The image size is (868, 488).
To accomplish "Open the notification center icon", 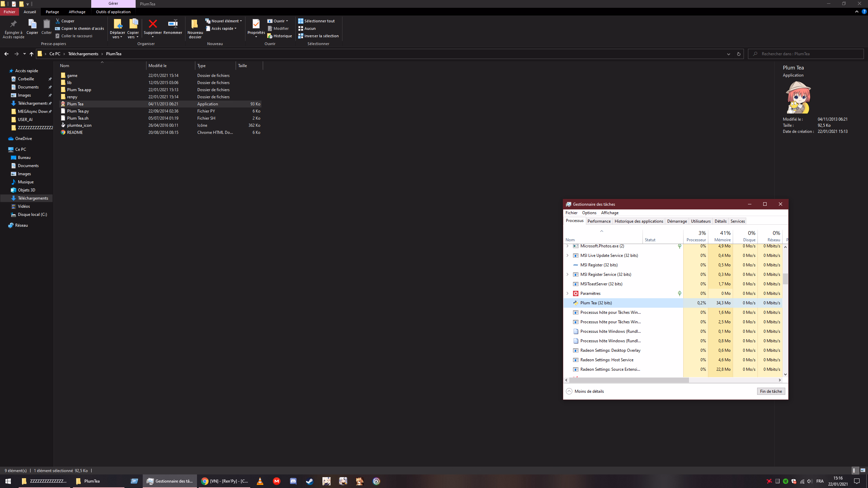I will 857,481.
